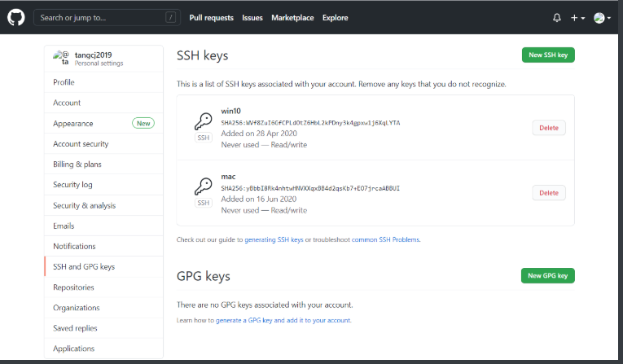623x364 pixels.
Task: Select Profile in settings sidebar
Action: 103,82
